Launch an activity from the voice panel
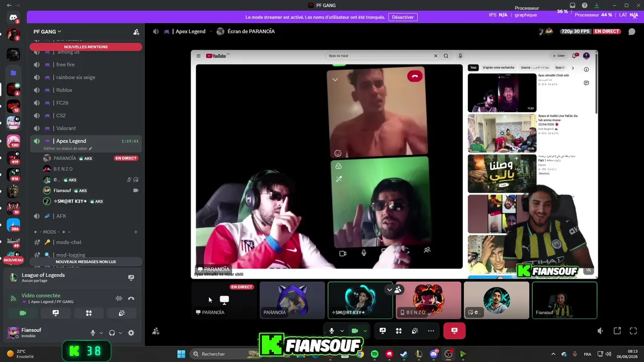The height and width of the screenshot is (362, 644). pyautogui.click(x=89, y=313)
